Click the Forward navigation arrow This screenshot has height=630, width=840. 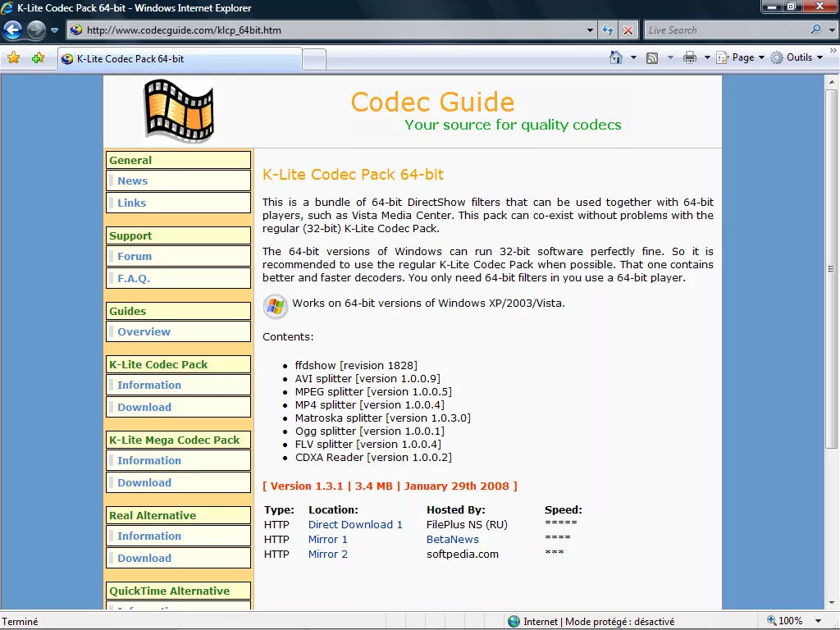[36, 30]
